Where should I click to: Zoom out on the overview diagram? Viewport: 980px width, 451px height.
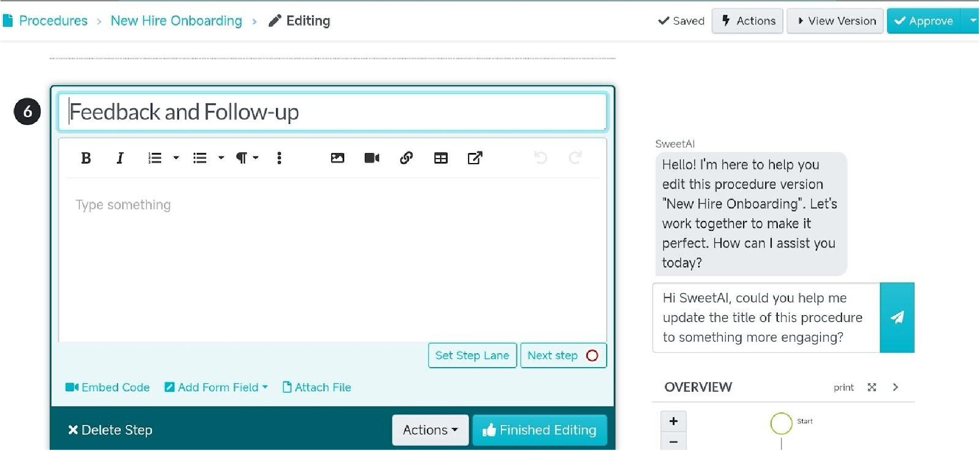point(673,441)
